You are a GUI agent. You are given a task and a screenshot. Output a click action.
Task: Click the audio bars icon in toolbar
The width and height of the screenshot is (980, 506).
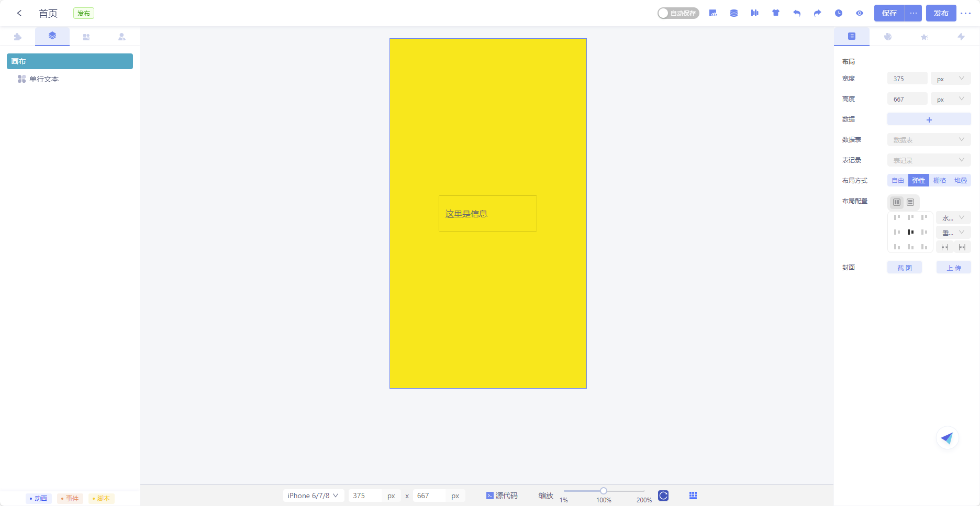point(755,13)
